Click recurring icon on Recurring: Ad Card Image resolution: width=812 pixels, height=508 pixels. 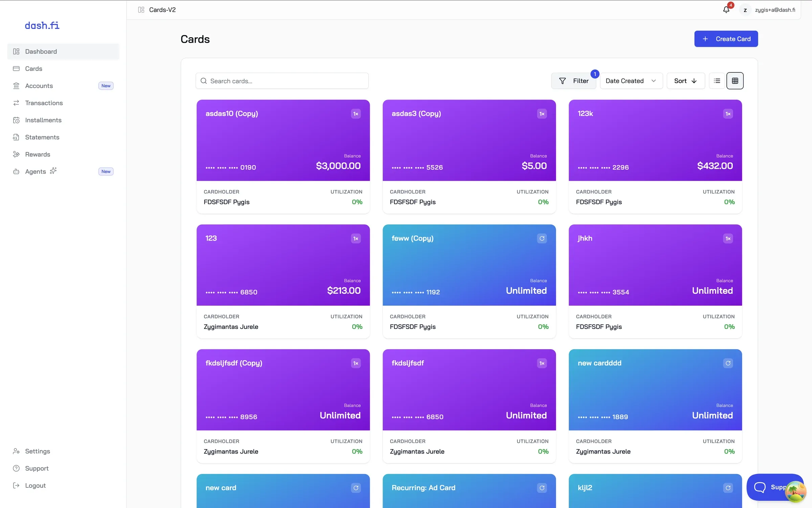point(542,488)
